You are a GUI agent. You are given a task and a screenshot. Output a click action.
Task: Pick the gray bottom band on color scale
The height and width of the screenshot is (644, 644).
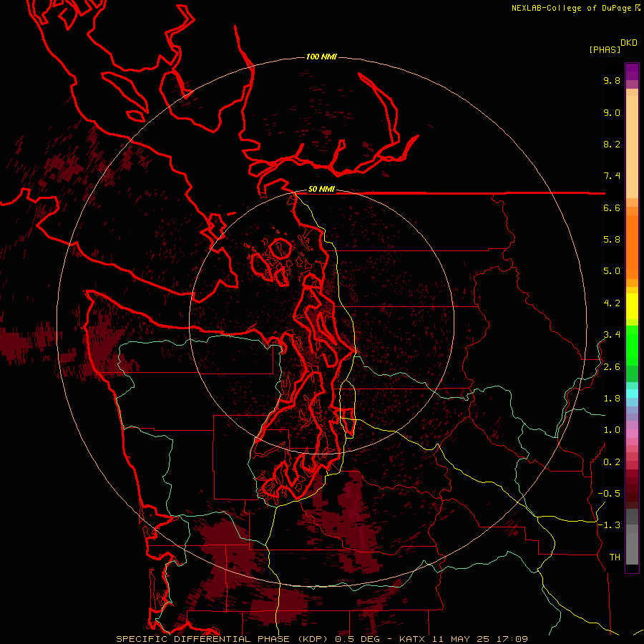[x=632, y=548]
